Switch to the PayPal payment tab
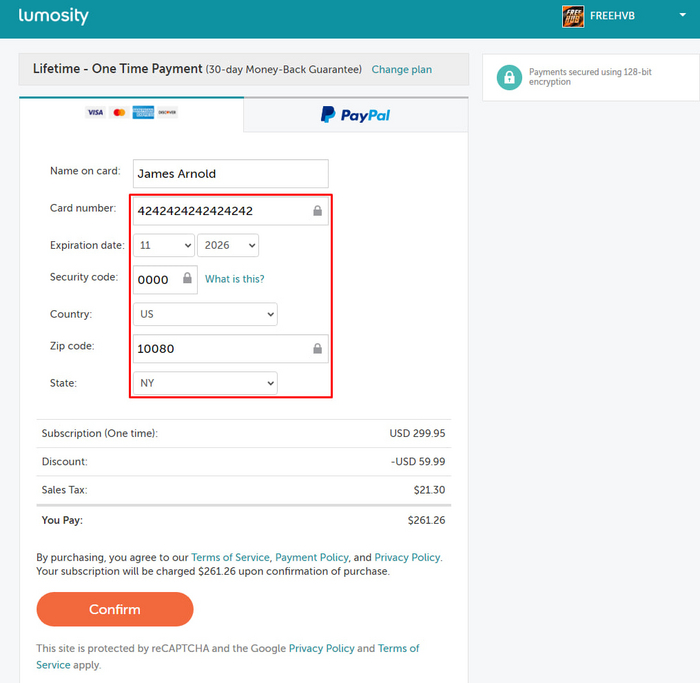 pos(355,115)
